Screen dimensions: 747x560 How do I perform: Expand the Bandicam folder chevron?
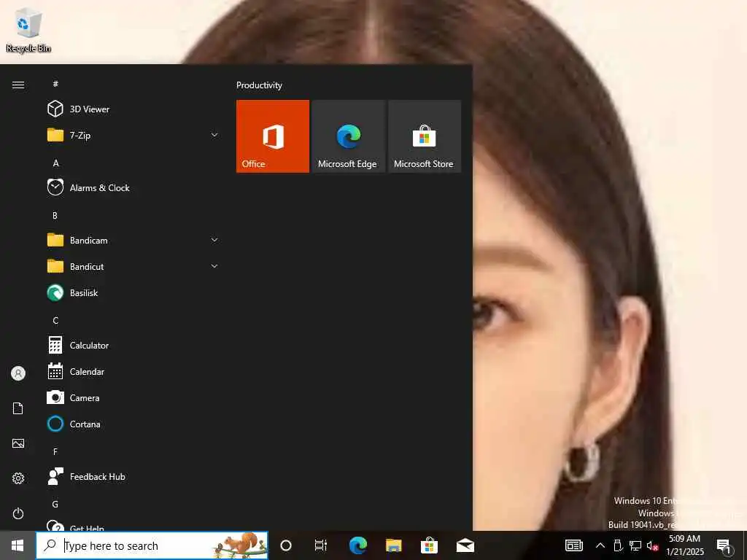click(x=214, y=240)
